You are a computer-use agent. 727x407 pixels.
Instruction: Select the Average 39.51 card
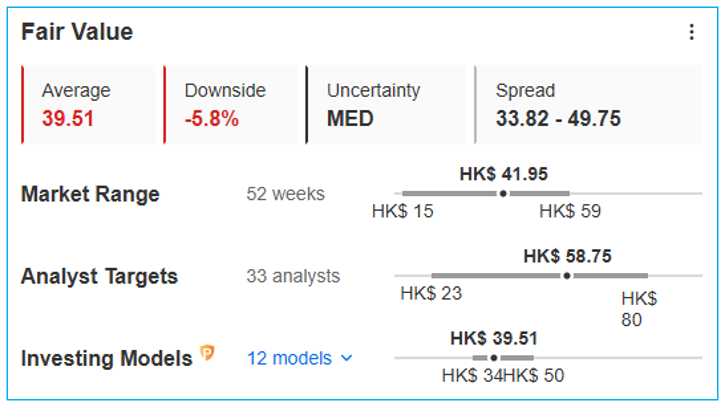coord(88,105)
